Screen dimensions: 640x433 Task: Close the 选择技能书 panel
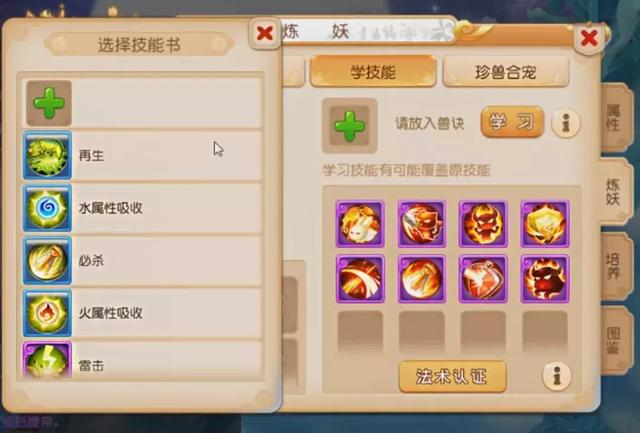264,33
